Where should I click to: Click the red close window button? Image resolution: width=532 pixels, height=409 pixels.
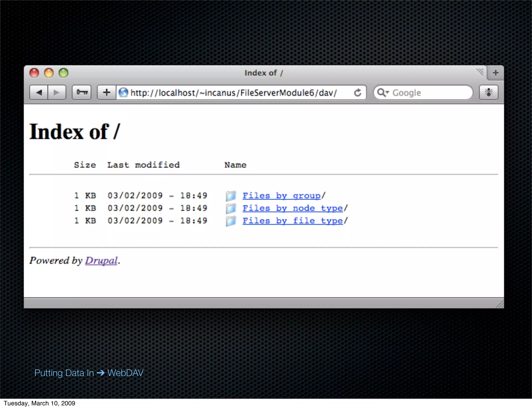coord(34,73)
